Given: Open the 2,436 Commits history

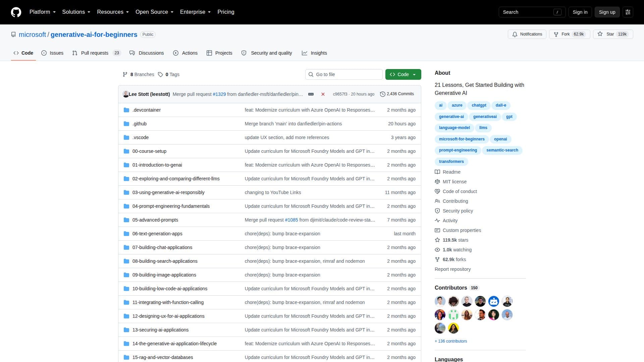Looking at the screenshot, I should pyautogui.click(x=397, y=94).
